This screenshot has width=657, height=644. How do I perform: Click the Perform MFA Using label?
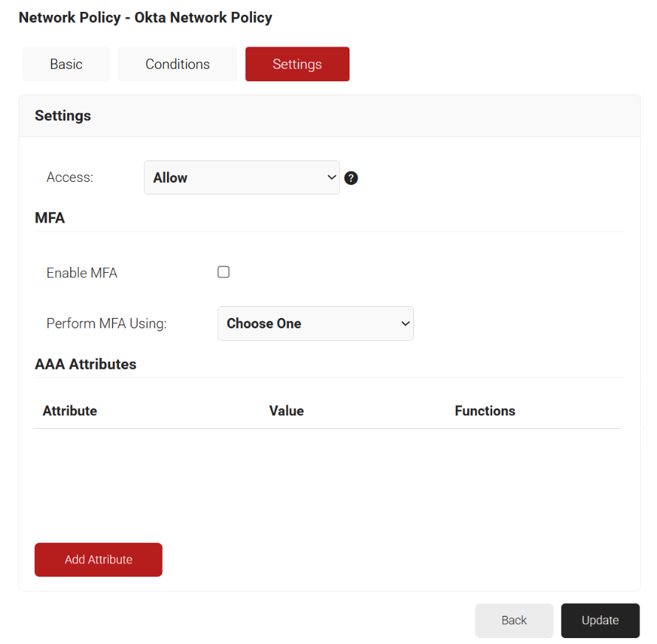[106, 324]
